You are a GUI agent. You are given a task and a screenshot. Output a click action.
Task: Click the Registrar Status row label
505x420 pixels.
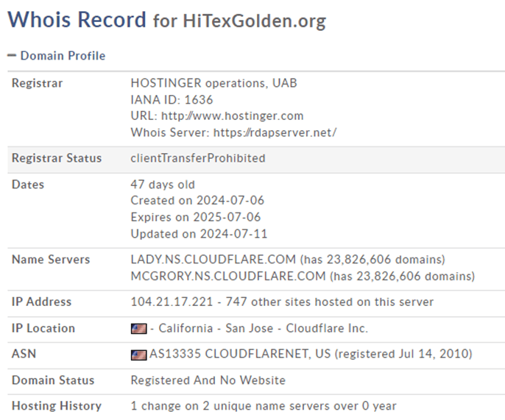[x=57, y=158]
